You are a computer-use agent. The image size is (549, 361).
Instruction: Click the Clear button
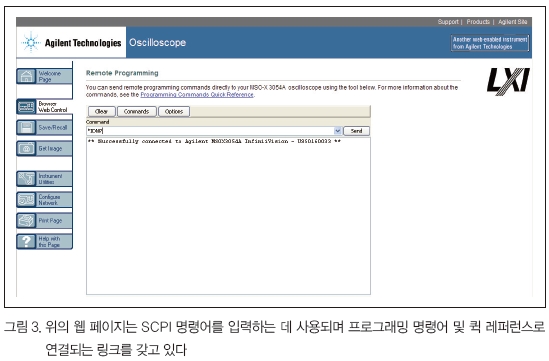tap(101, 112)
